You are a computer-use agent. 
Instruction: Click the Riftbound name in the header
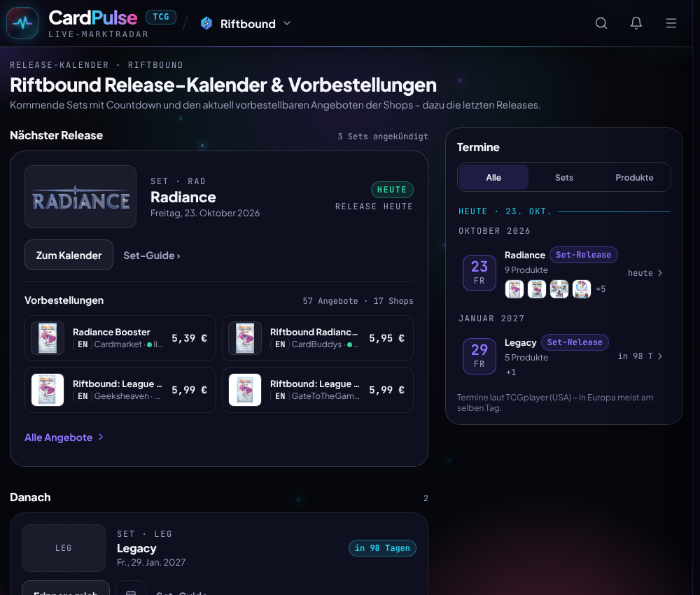[248, 24]
